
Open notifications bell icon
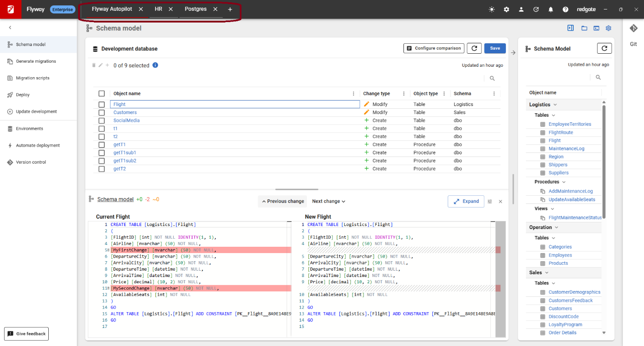[x=551, y=9]
